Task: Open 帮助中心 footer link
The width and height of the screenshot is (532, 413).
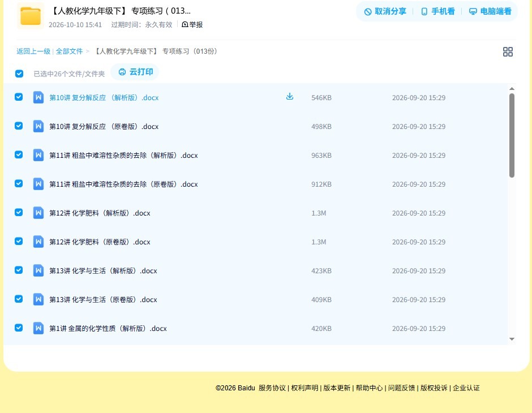Action: click(x=369, y=388)
